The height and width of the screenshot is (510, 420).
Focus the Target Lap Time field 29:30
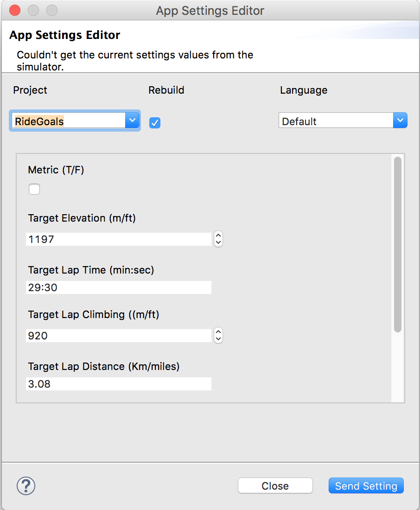tap(119, 287)
